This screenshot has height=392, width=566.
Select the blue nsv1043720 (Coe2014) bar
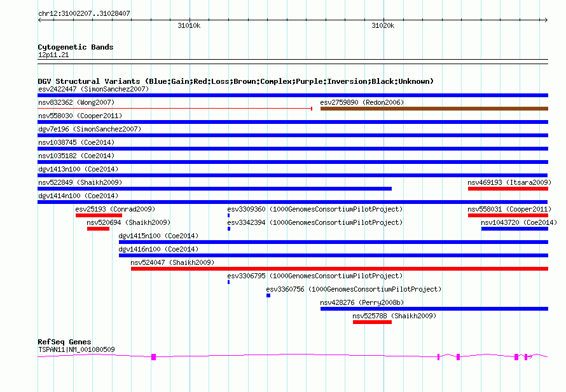coord(514,229)
